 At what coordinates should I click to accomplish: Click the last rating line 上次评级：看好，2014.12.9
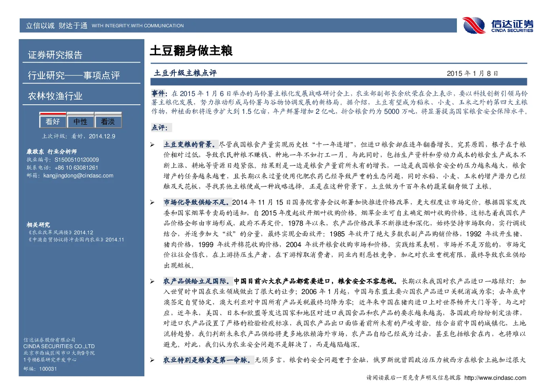coord(79,136)
